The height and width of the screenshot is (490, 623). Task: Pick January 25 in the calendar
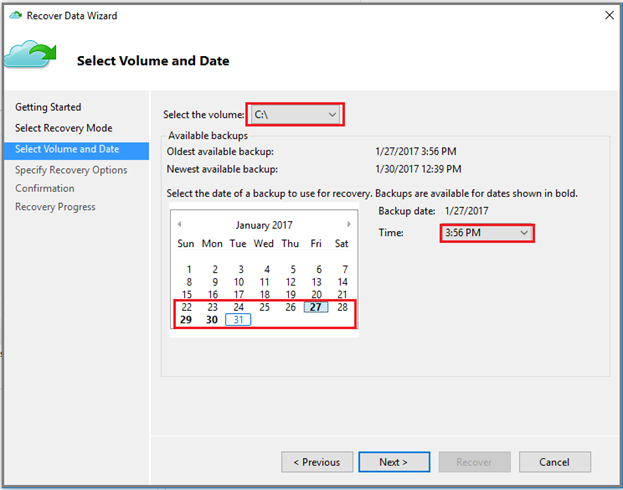tap(264, 307)
